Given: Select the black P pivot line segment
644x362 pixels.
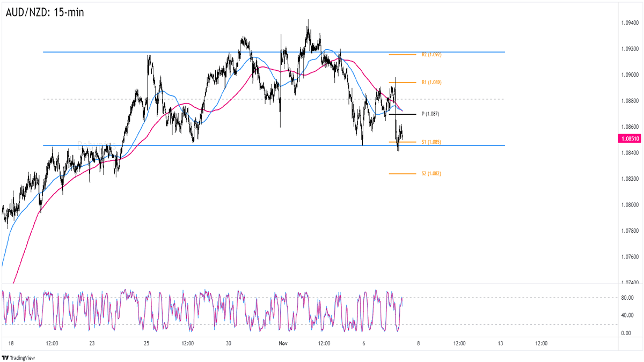Looking at the screenshot, I should pos(402,114).
